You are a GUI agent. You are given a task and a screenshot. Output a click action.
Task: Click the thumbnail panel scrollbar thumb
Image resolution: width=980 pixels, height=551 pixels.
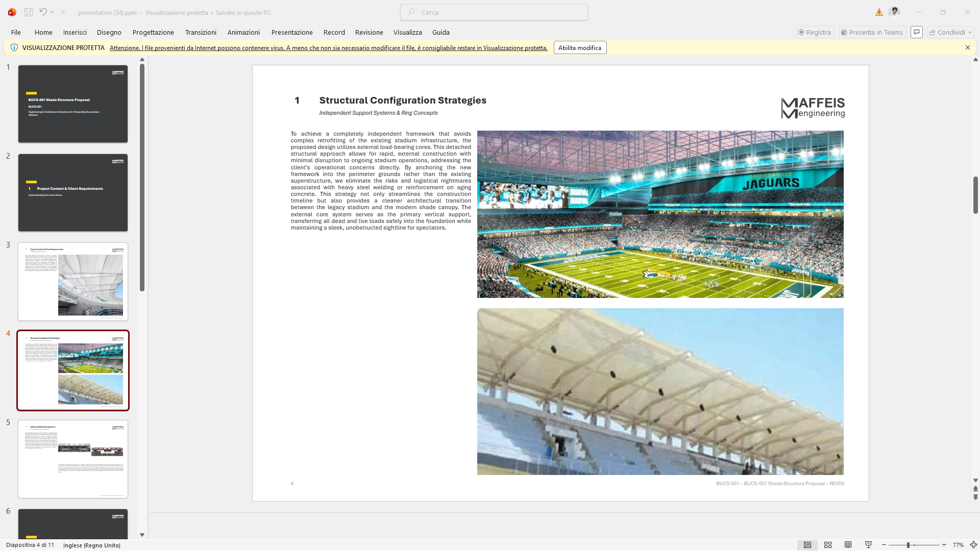(x=142, y=178)
